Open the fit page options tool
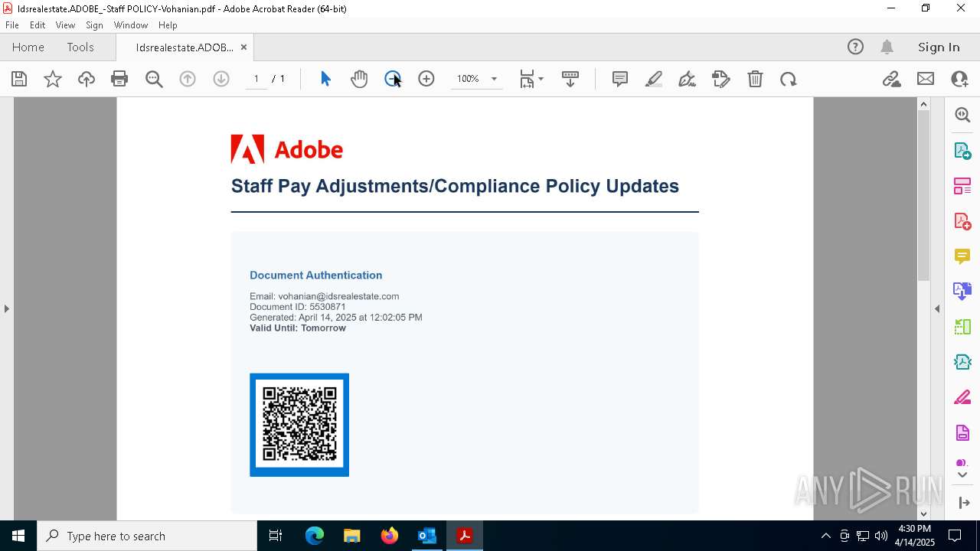The width and height of the screenshot is (980, 551). coord(531,79)
